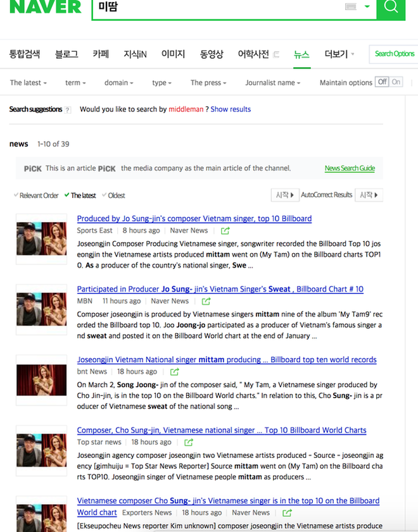This screenshot has width=418, height=532.
Task: Click the Search Options button
Action: click(394, 54)
